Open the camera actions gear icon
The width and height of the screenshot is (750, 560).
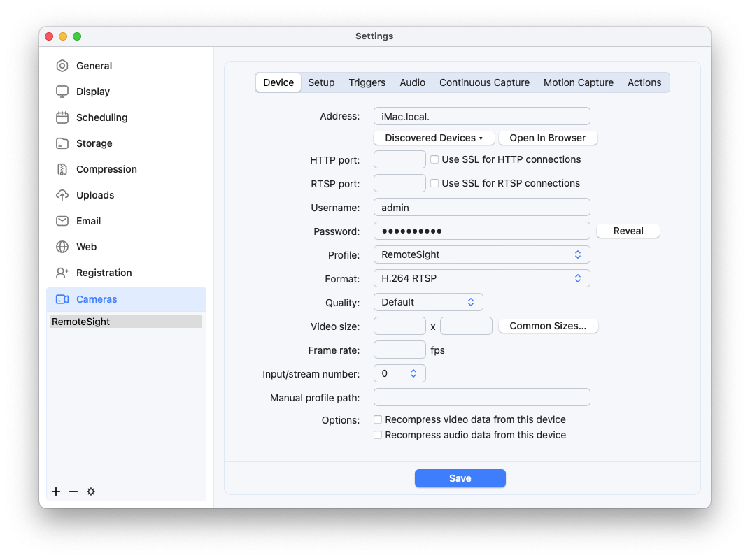[91, 491]
